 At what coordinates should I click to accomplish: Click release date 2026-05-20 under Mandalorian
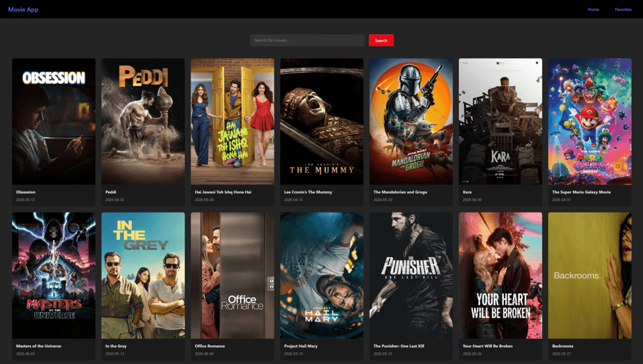pos(383,200)
